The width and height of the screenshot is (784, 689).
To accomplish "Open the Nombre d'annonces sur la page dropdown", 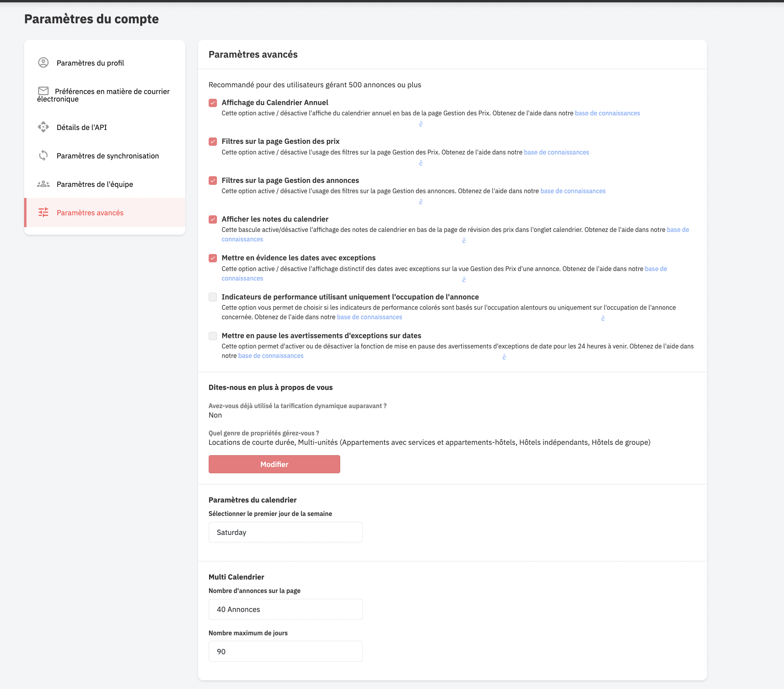I will tap(286, 609).
